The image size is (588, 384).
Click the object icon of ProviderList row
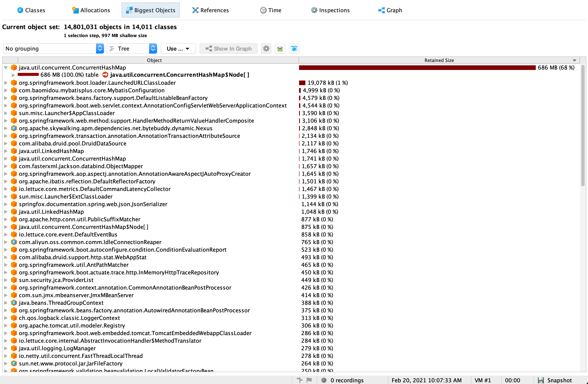[14, 280]
